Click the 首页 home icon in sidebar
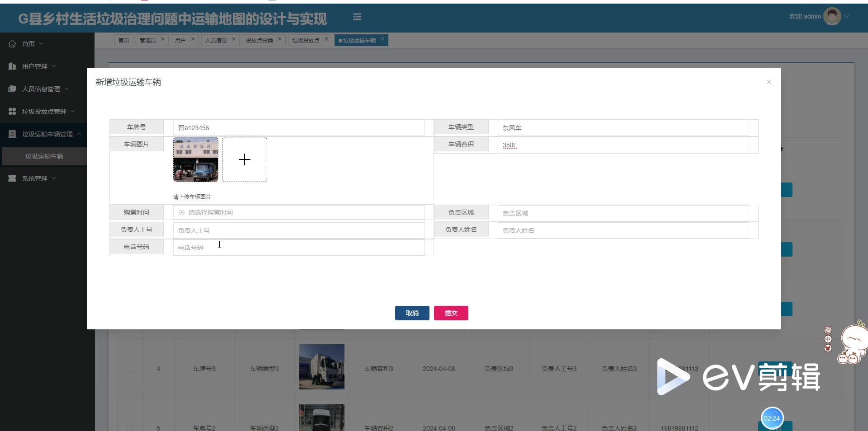 (12, 44)
